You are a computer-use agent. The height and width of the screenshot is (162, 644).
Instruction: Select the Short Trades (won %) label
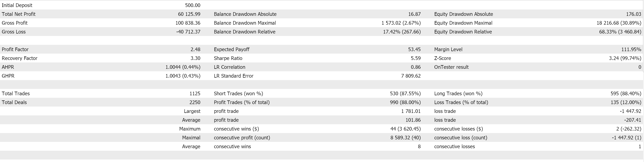(x=238, y=93)
